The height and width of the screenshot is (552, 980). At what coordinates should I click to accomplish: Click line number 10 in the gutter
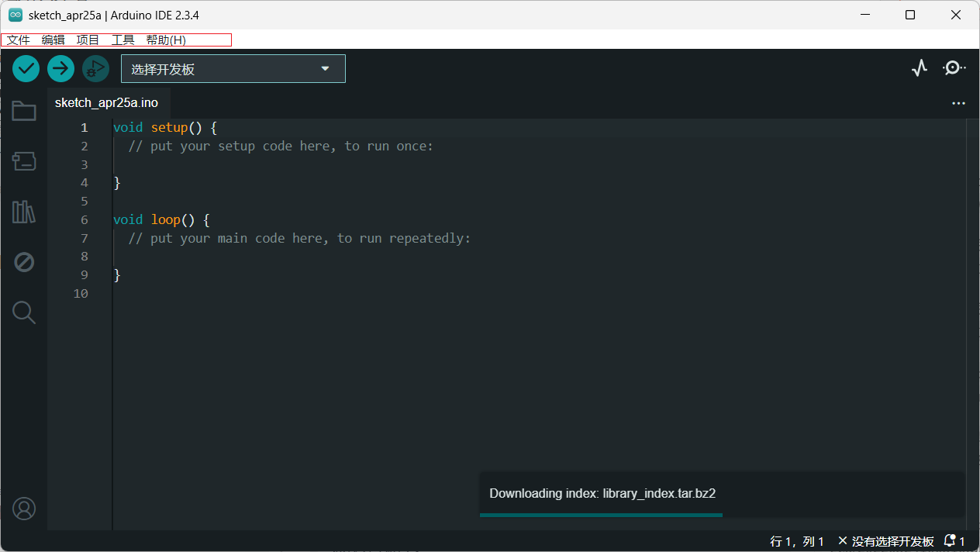click(81, 293)
